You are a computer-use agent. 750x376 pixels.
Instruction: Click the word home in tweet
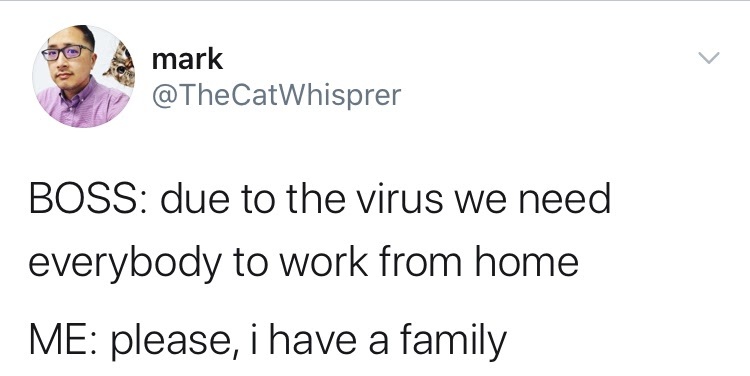[527, 263]
